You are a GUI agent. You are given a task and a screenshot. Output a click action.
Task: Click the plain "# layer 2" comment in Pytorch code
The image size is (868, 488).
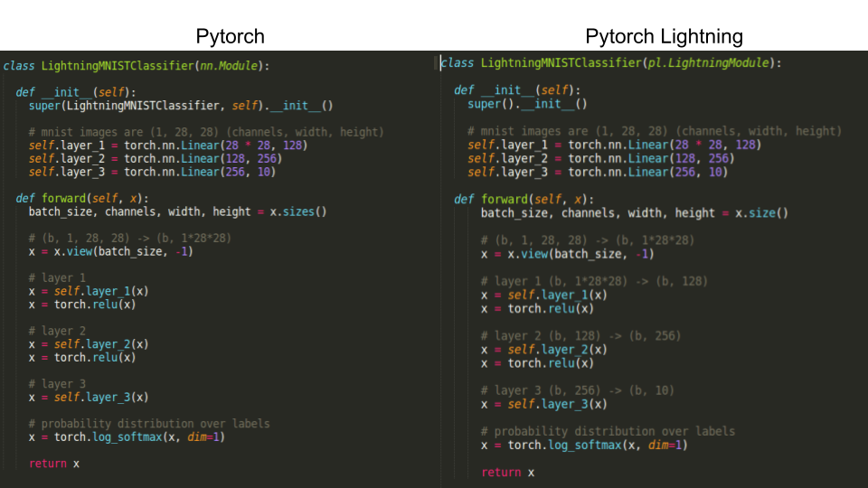(58, 331)
